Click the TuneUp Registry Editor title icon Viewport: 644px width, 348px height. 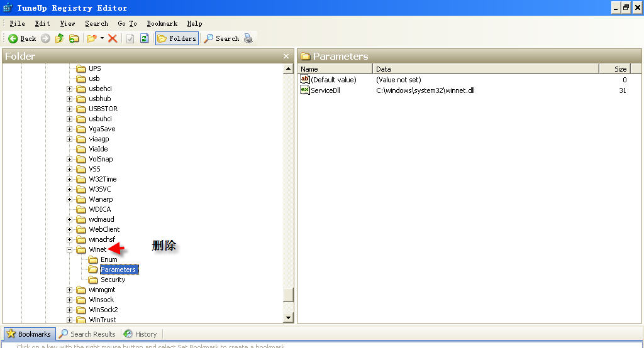(8, 8)
